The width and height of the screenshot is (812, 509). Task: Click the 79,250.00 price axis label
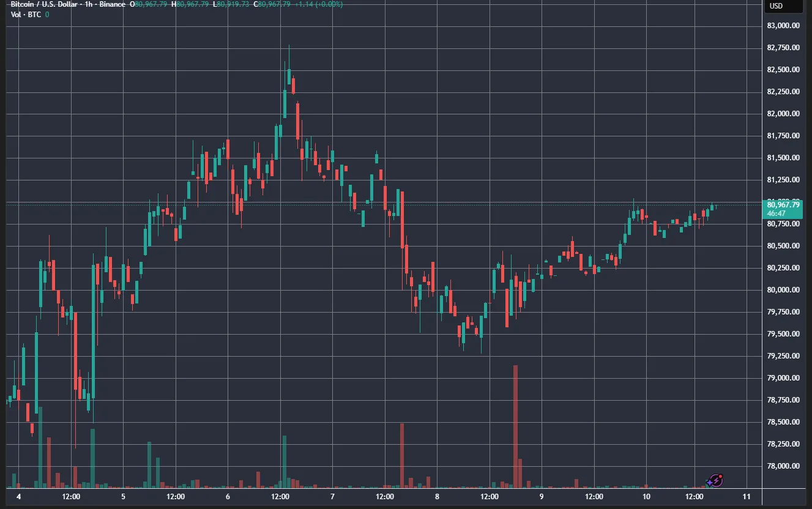[783, 356]
